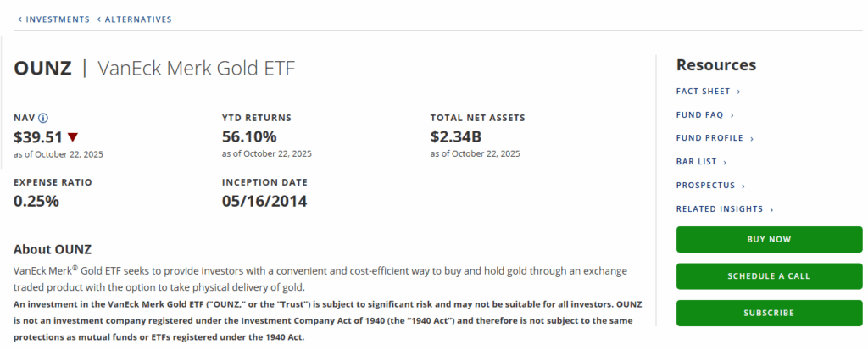This screenshot has width=868, height=350.
Task: Open the Prospectus link
Action: tap(706, 186)
